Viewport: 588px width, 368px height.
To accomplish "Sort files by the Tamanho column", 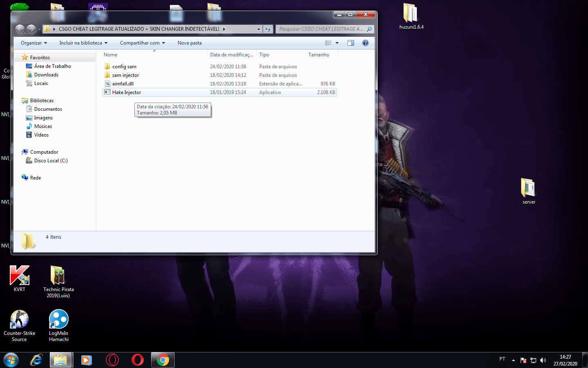I will tap(322, 55).
